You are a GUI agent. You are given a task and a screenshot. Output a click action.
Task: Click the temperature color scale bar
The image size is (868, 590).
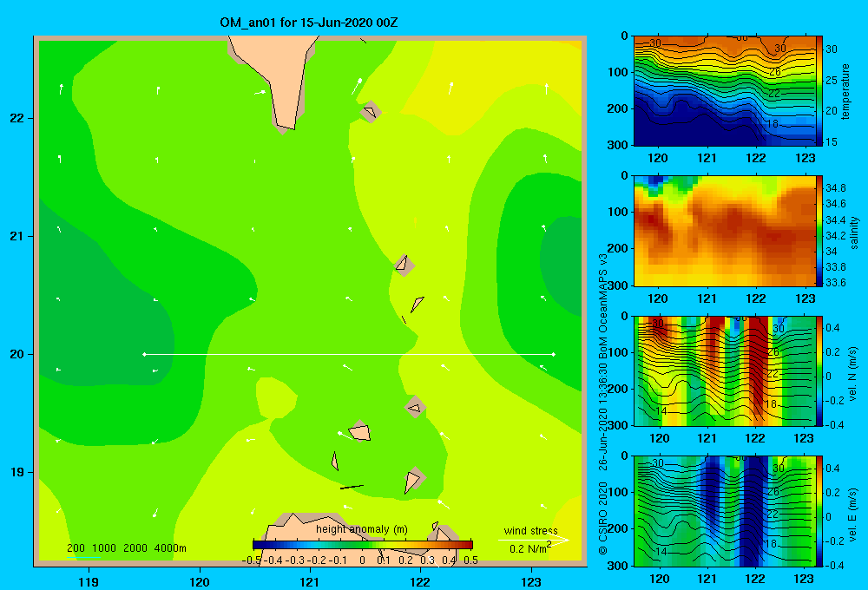point(819,91)
